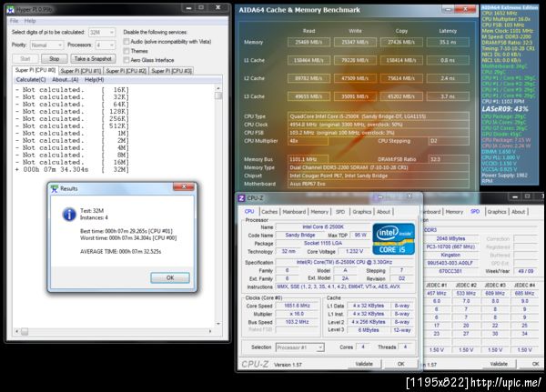This screenshot has width=546, height=392.
Task: Open the File menu in Hyper PI
Action: 14,21
